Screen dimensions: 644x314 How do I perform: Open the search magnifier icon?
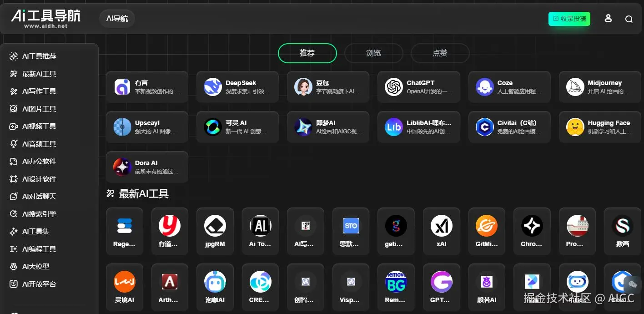pos(629,19)
